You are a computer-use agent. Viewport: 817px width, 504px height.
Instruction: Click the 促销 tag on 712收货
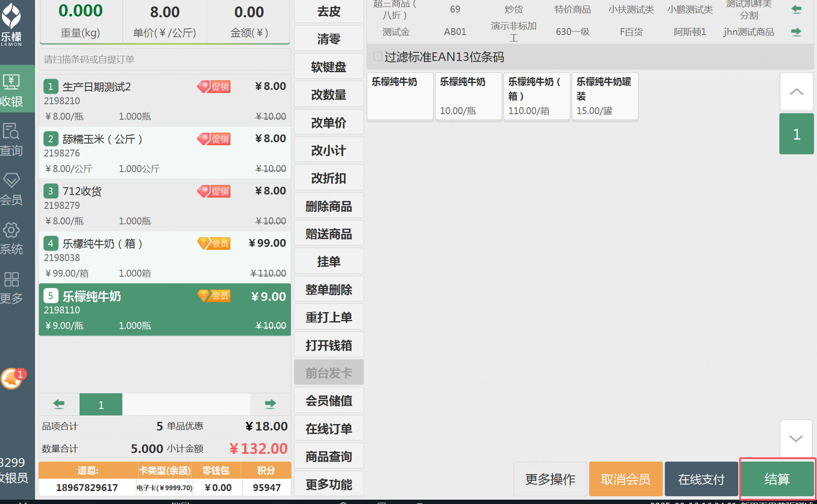point(214,191)
